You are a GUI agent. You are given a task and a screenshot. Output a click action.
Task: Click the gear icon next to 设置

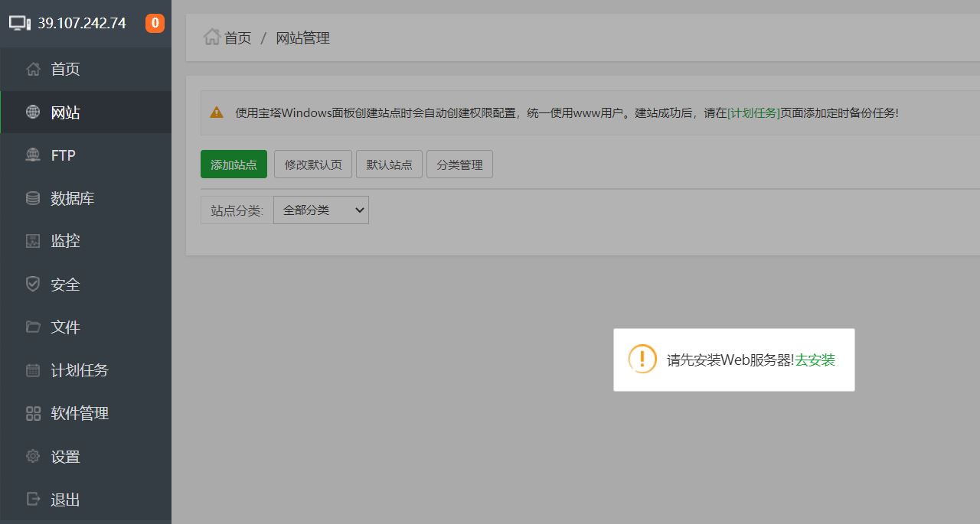point(33,457)
